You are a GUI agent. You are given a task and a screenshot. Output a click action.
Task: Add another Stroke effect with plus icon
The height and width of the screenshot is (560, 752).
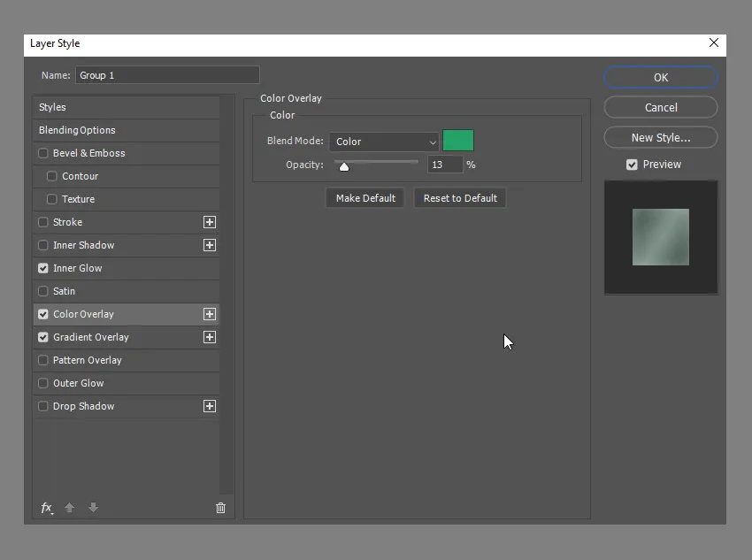click(x=210, y=222)
